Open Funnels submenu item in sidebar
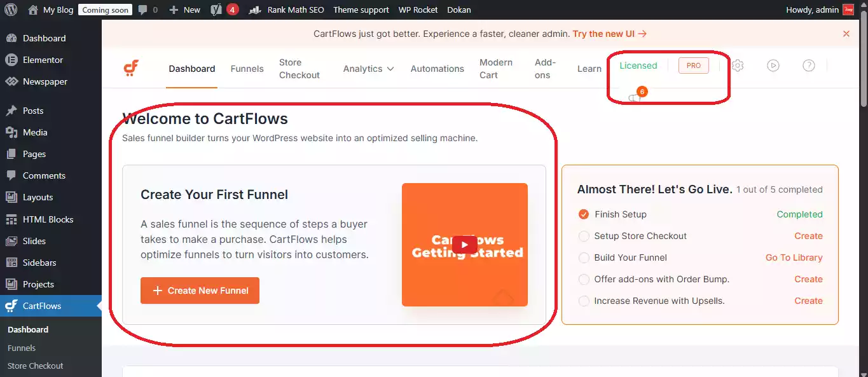Viewport: 868px width, 377px height. click(22, 348)
